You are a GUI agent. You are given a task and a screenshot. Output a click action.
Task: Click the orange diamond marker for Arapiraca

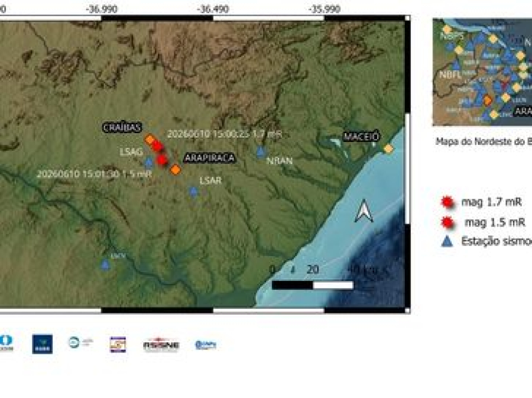point(176,169)
